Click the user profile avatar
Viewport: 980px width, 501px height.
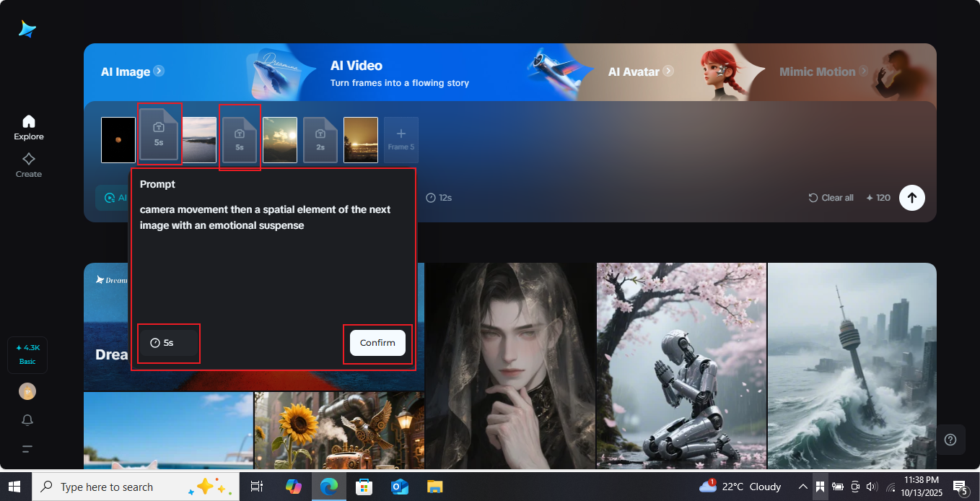pos(27,391)
